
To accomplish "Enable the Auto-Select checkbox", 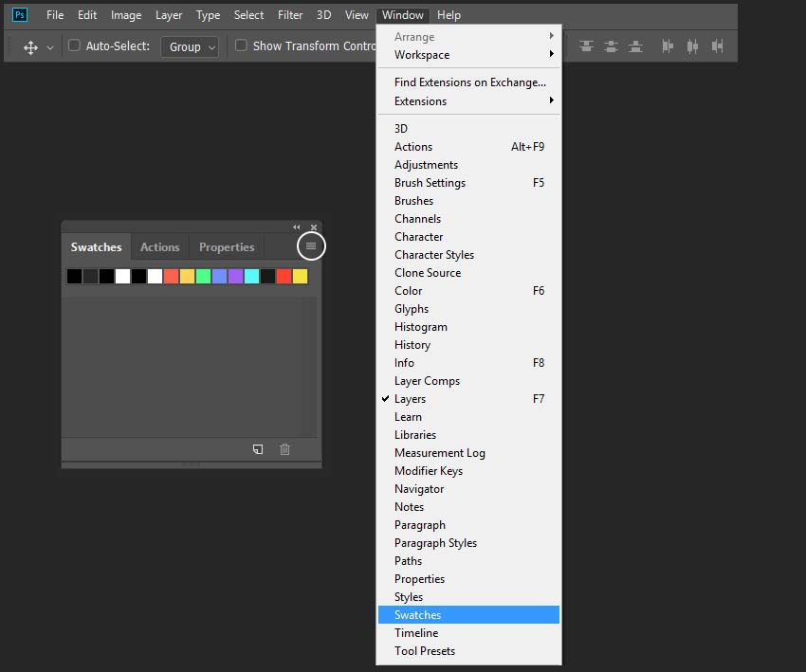I will 74,45.
